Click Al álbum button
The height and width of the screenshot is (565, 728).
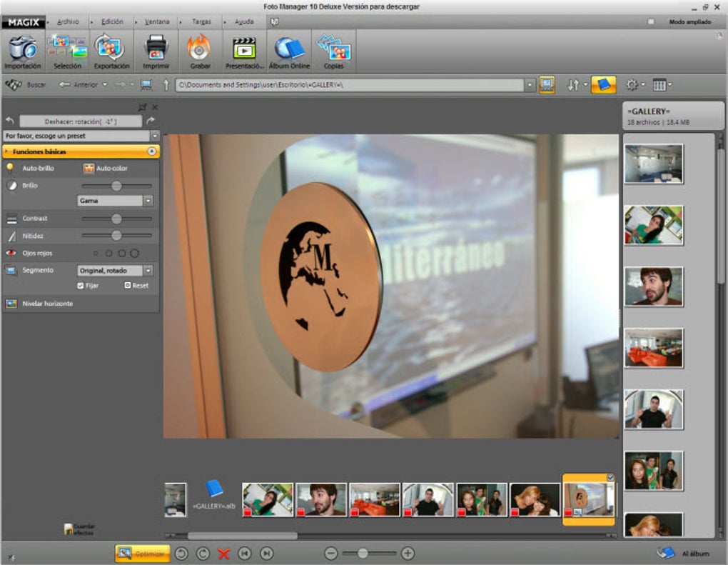(684, 554)
